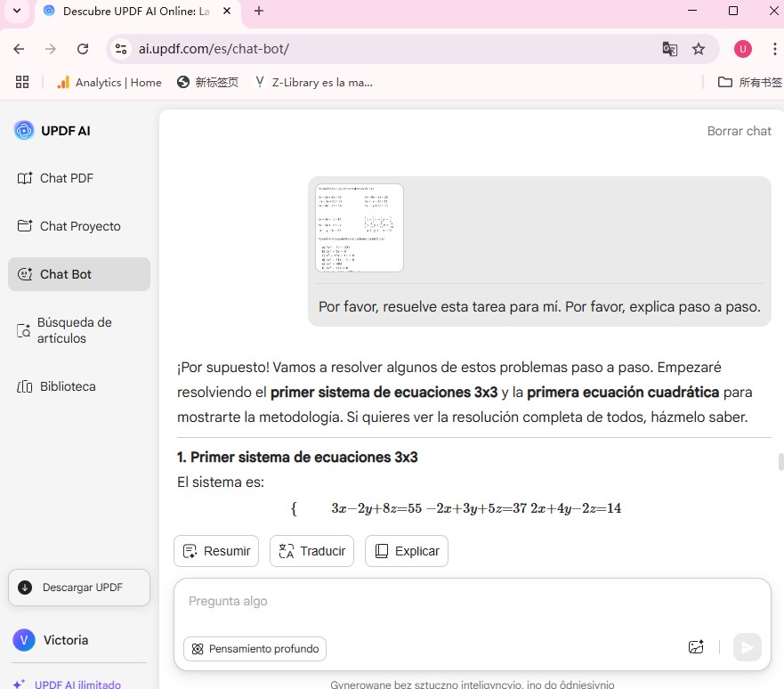Open the 所有书签 bookmarks folder
This screenshot has height=689, width=784.
[x=749, y=82]
